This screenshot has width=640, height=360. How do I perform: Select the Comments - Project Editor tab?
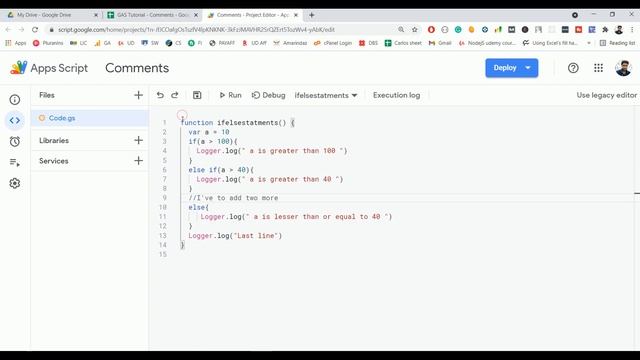(x=252, y=15)
